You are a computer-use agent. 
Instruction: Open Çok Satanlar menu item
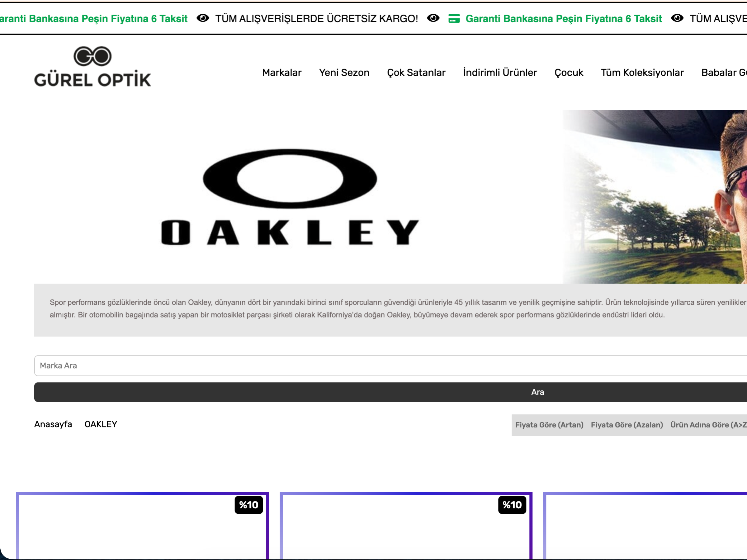click(x=416, y=73)
